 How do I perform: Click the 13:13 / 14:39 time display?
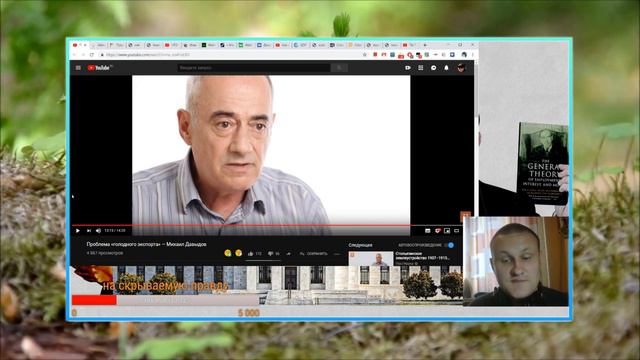(x=115, y=231)
